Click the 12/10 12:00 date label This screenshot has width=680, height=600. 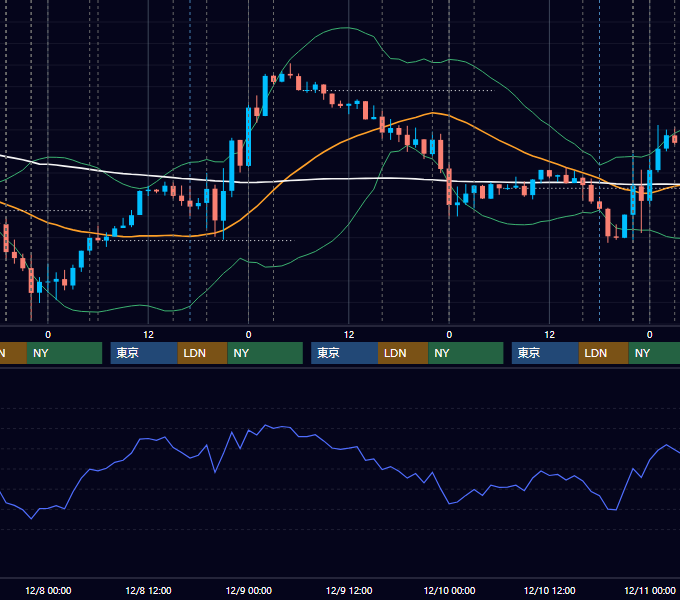tap(549, 590)
